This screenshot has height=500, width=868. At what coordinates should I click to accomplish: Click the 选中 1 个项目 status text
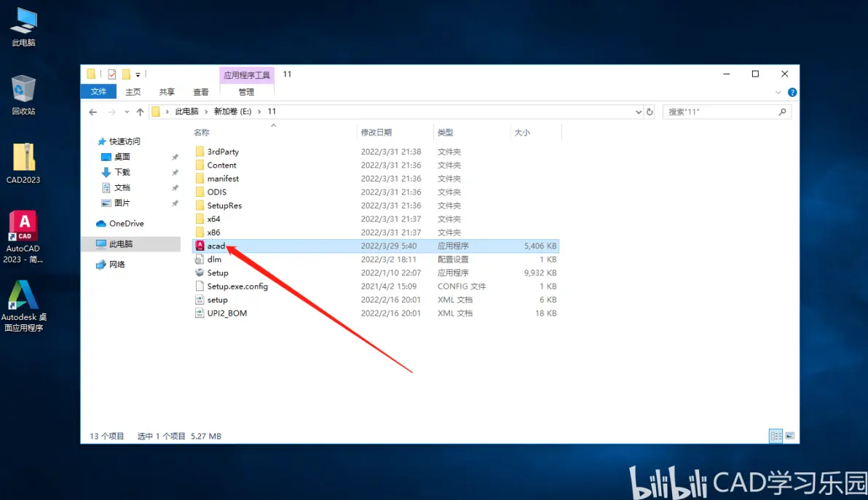coord(161,437)
